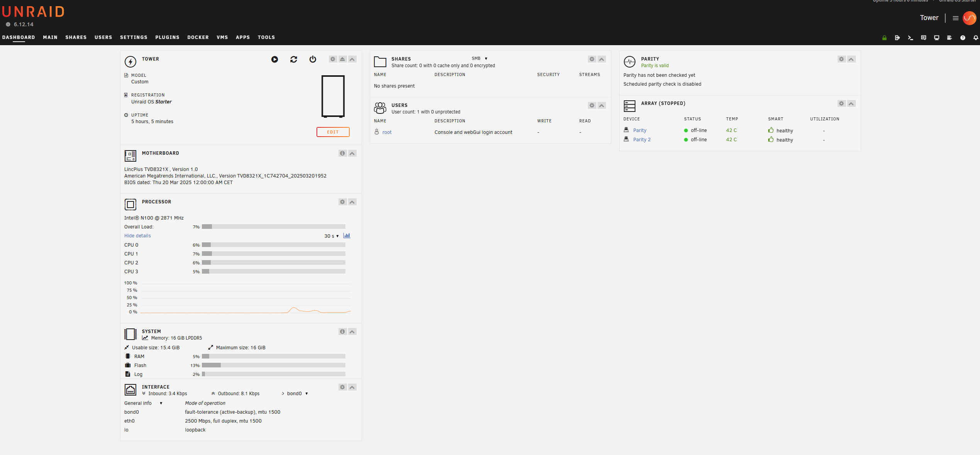
Task: Open Array tile settings gear
Action: coord(841,103)
